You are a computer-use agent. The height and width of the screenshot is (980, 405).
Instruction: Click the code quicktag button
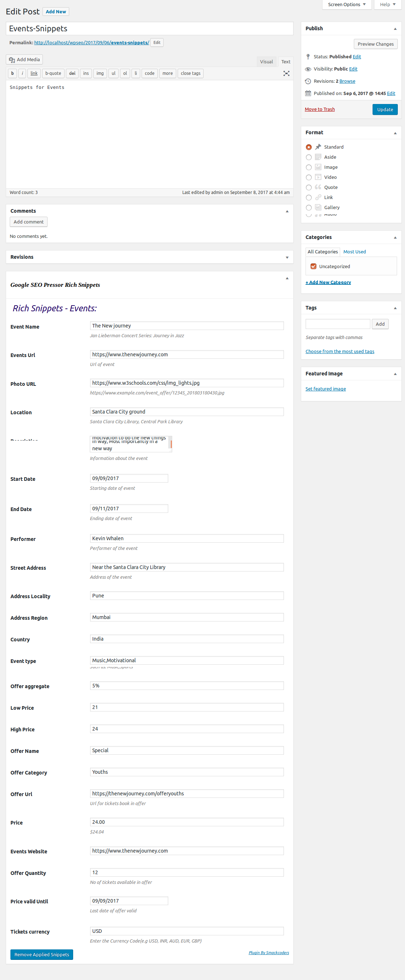[x=149, y=73]
